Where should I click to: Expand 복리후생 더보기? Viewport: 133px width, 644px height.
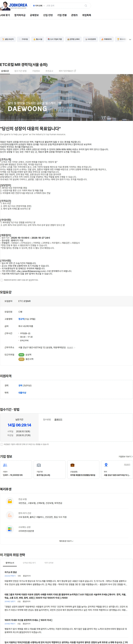(66, 541)
